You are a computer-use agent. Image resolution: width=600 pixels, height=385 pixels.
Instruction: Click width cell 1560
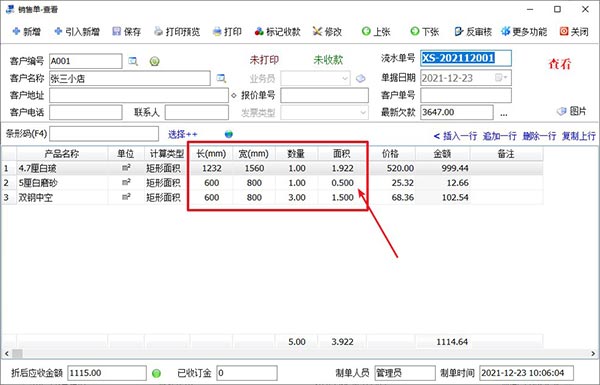click(254, 168)
